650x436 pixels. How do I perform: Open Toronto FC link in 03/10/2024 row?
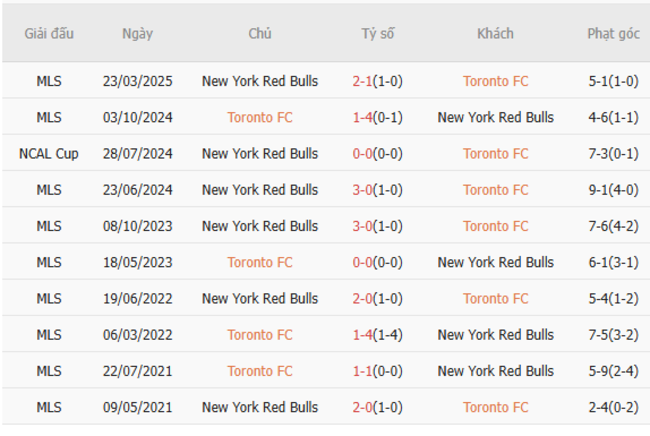click(x=260, y=117)
